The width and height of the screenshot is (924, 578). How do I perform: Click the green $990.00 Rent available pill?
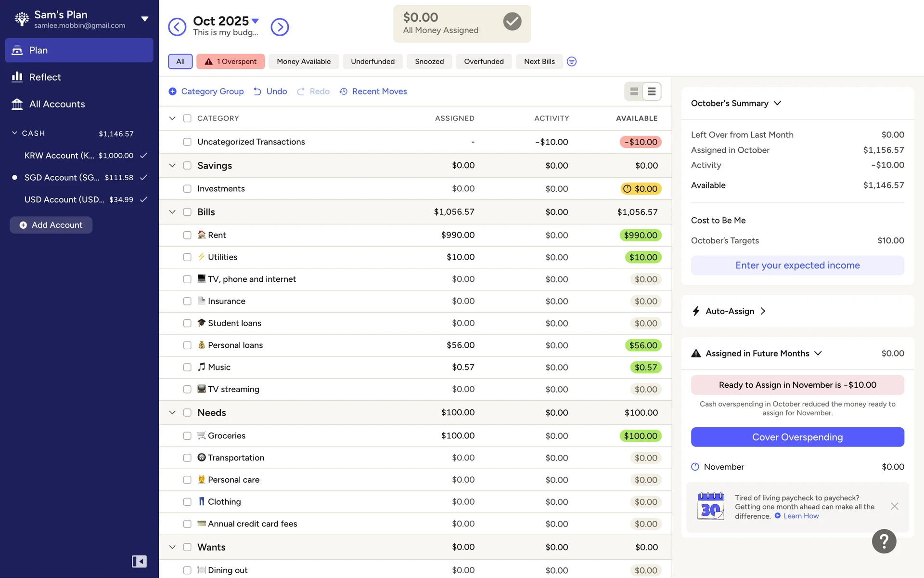tap(640, 236)
